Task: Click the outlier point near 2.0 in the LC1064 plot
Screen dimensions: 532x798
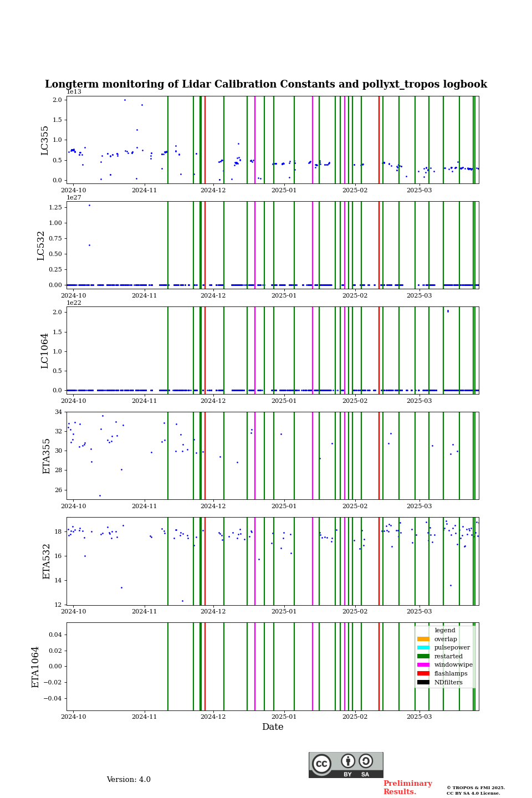Action: (448, 311)
